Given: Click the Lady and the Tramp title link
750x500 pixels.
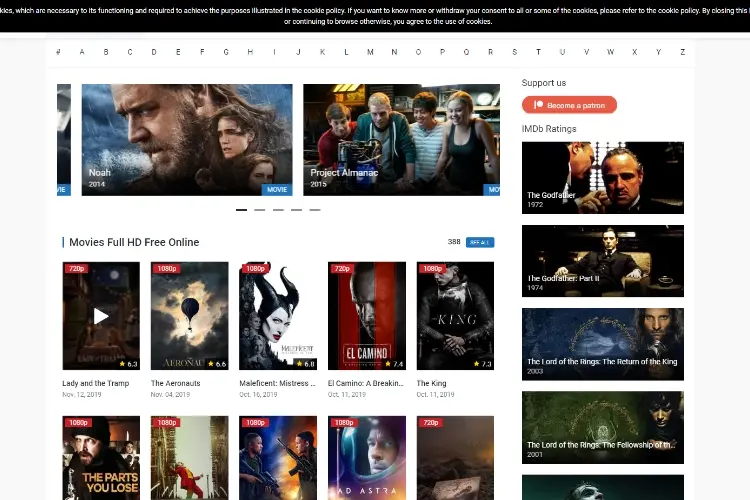Looking at the screenshot, I should (96, 383).
